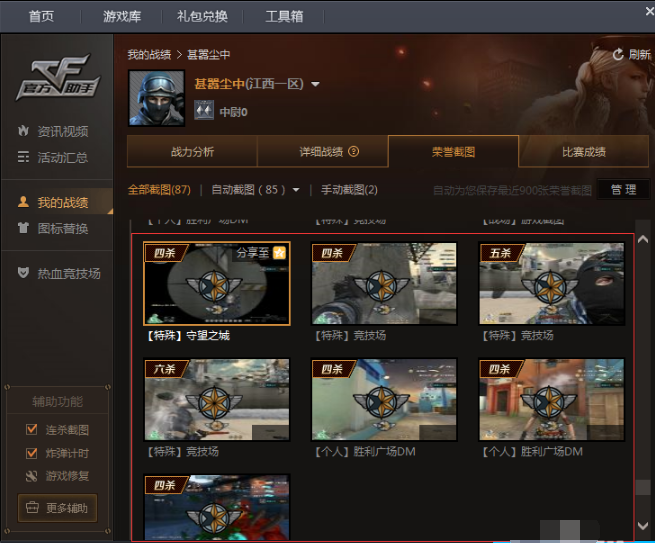
Task: Click the 刷新 refresh icon
Action: click(618, 55)
